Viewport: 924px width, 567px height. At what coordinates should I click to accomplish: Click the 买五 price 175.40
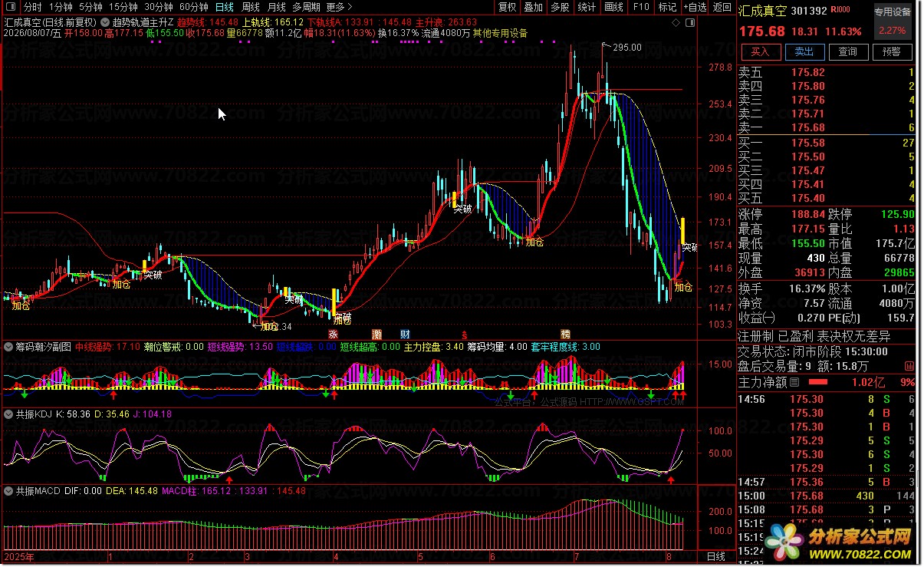(x=808, y=198)
